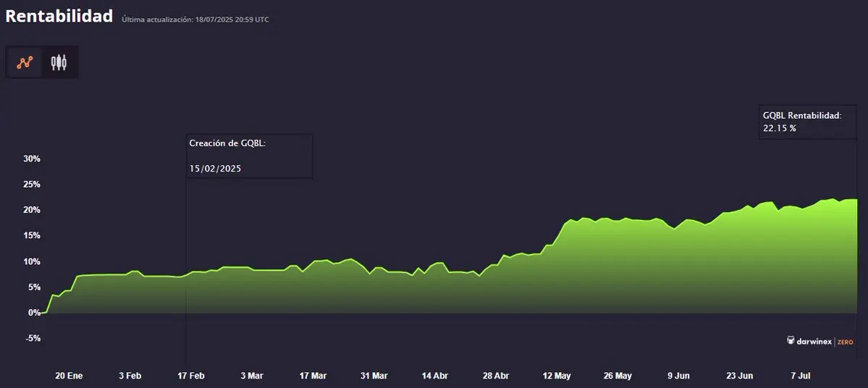Click the 20 Ene date label

click(69, 375)
